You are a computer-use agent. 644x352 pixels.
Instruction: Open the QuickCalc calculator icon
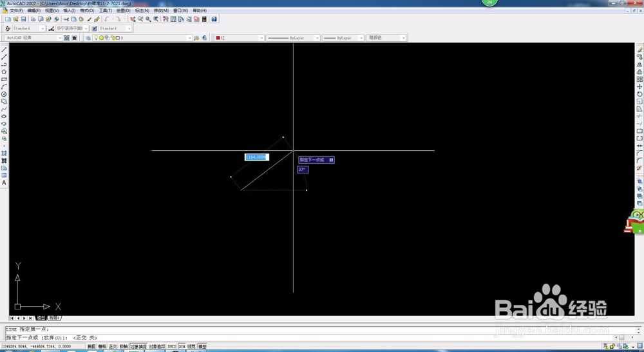204,19
